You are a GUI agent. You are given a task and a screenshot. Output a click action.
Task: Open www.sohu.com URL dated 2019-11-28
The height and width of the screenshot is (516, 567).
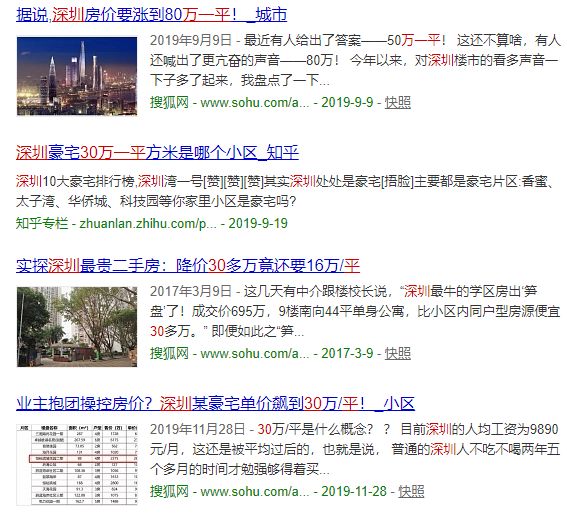255,491
